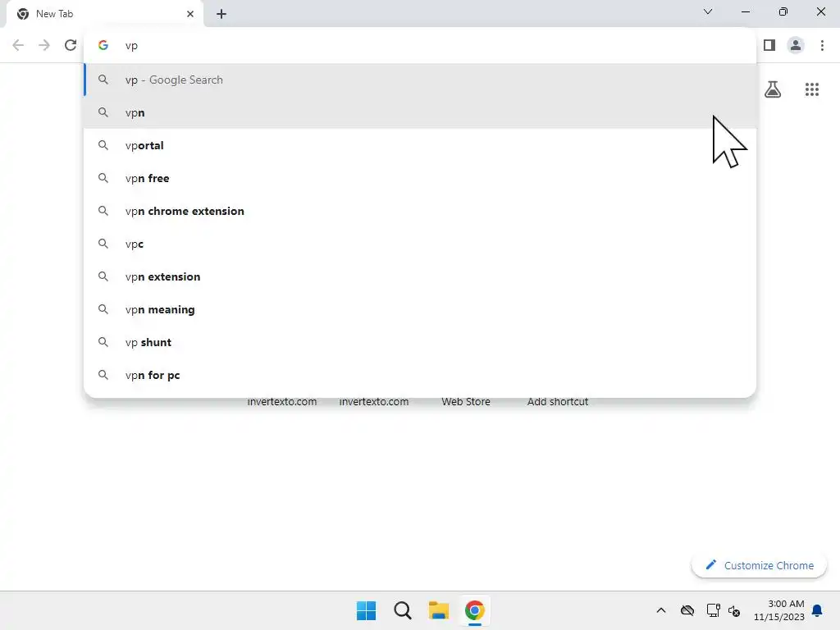Click the magnifier icon beside "vportal"
The image size is (840, 630).
tap(103, 145)
